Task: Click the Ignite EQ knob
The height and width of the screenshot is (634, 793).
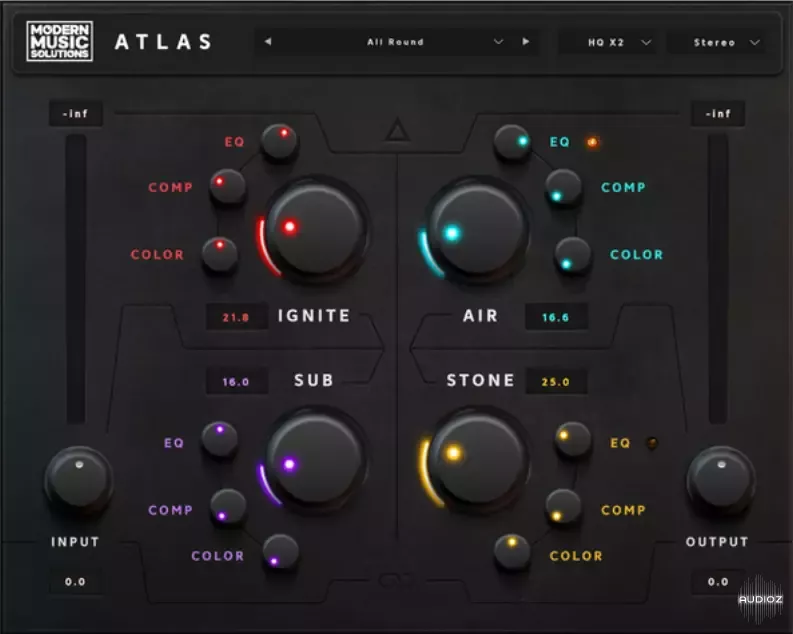Action: point(280,142)
